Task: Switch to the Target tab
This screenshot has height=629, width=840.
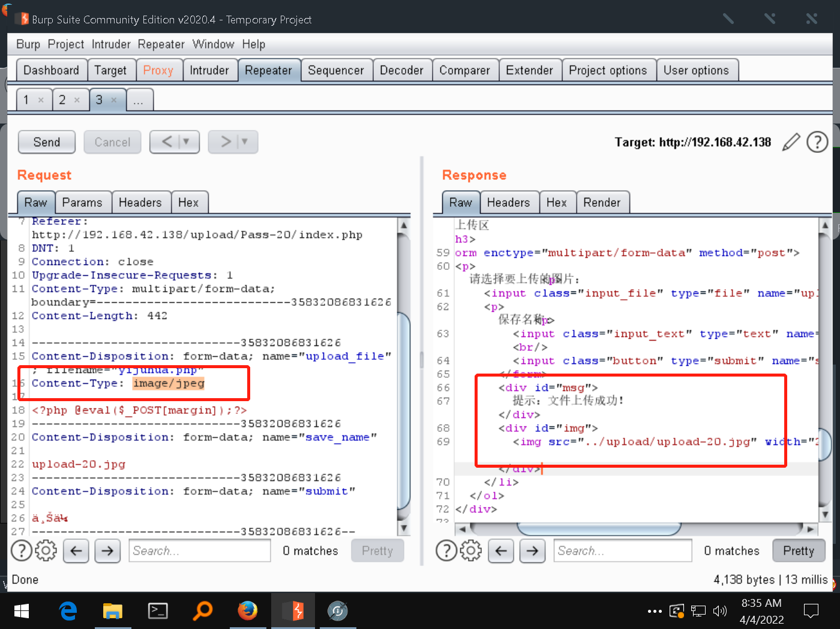Action: click(110, 70)
